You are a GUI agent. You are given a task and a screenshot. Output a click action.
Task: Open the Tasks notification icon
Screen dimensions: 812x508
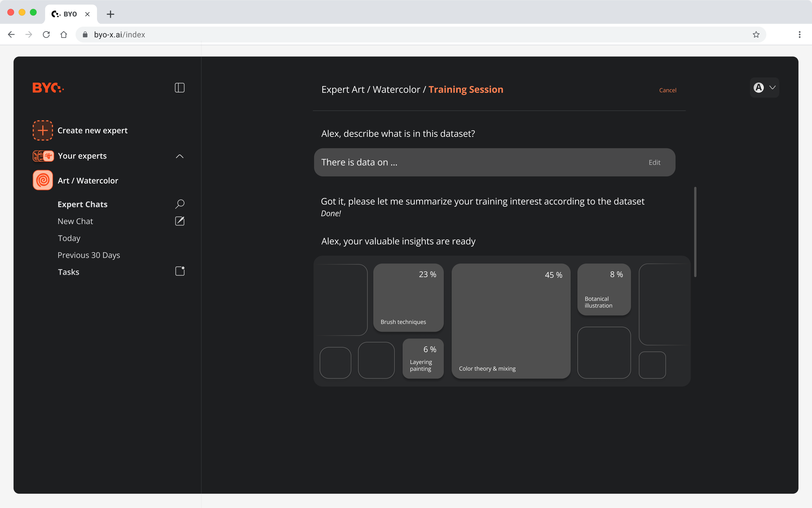tap(180, 271)
